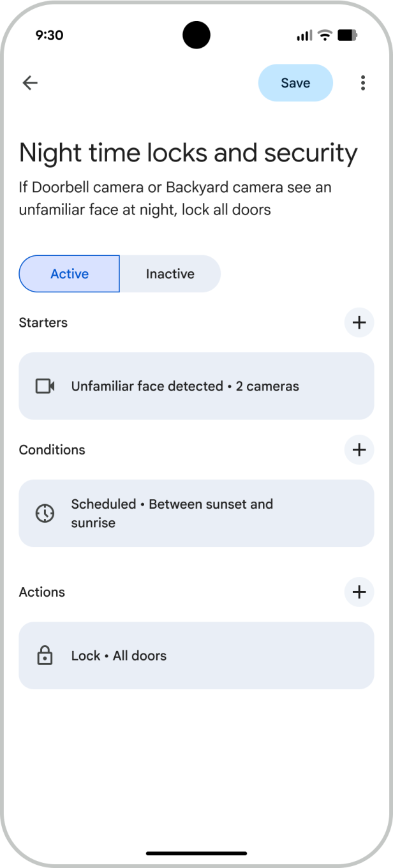Toggle the automation status segmented control

[x=119, y=273]
